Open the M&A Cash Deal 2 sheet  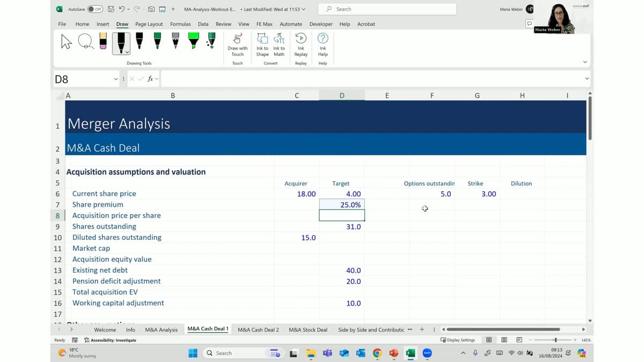258,330
